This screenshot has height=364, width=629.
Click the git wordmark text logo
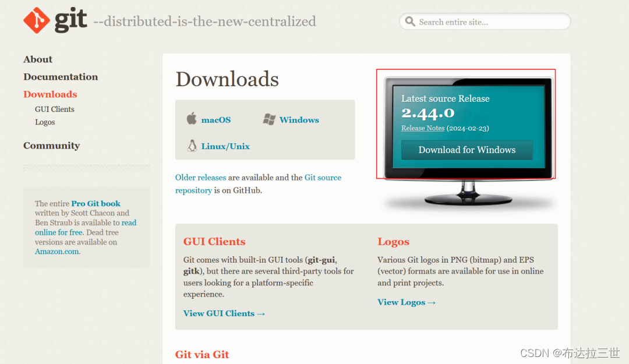(x=70, y=20)
